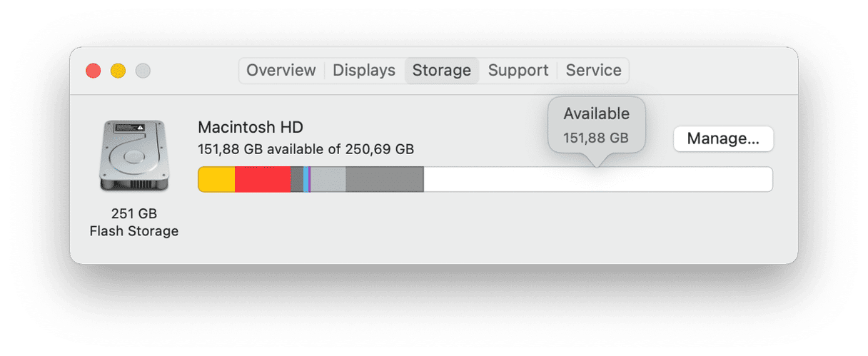Click the yellow segment of storage bar
The image size is (868, 356).
(216, 179)
